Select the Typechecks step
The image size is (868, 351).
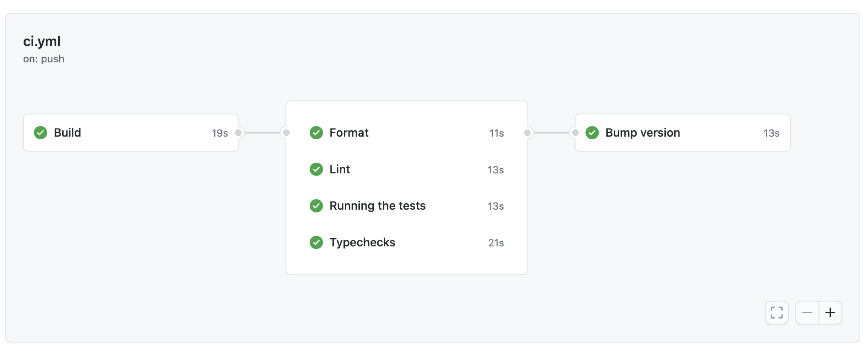(362, 243)
